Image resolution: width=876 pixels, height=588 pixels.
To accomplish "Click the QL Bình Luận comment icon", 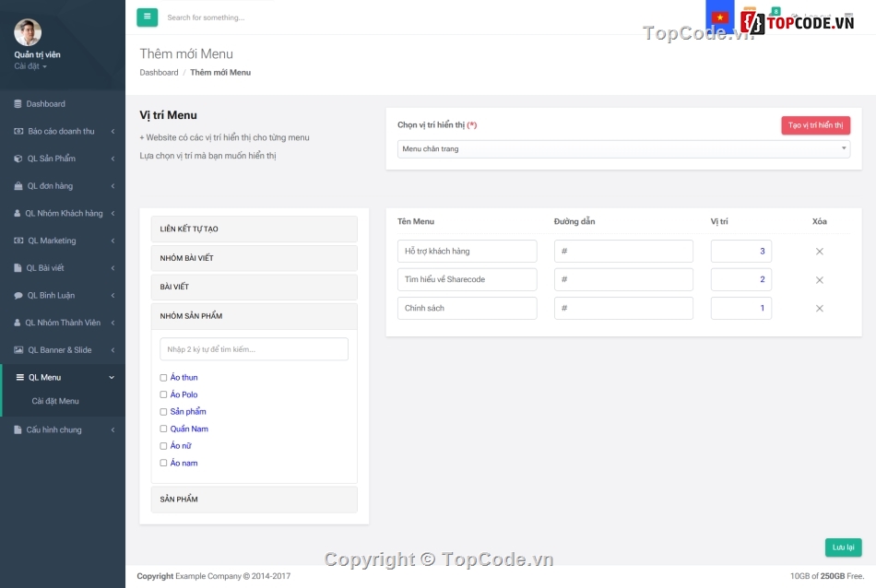I will click(x=18, y=296).
